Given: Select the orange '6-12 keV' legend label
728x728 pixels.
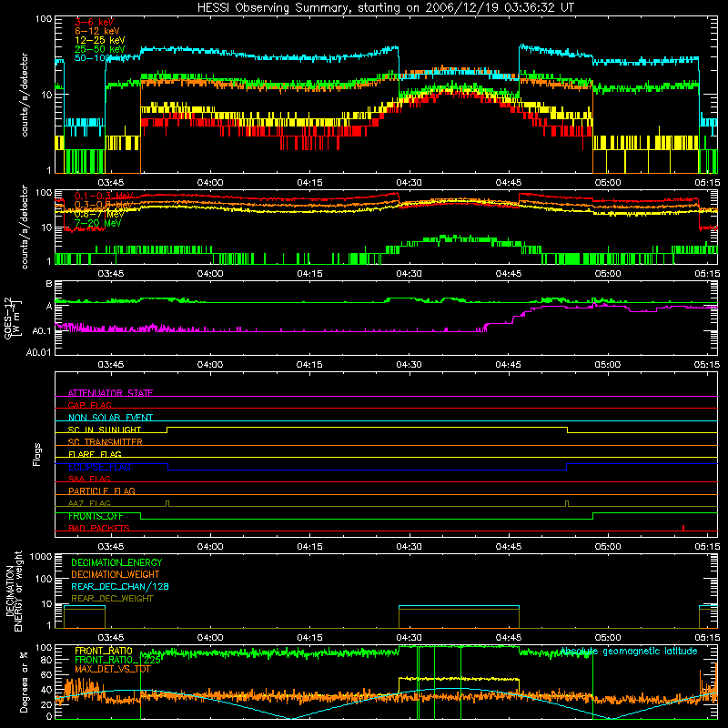Looking at the screenshot, I should coord(97,31).
